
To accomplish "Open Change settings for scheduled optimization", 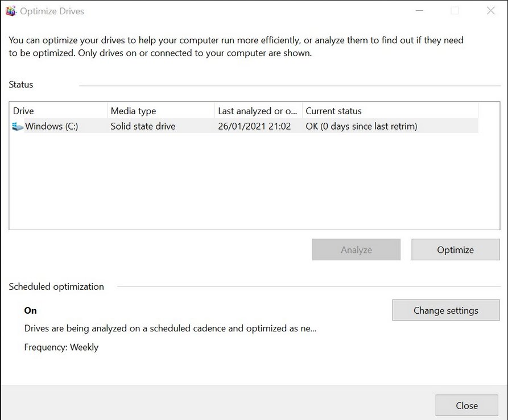I will click(446, 310).
